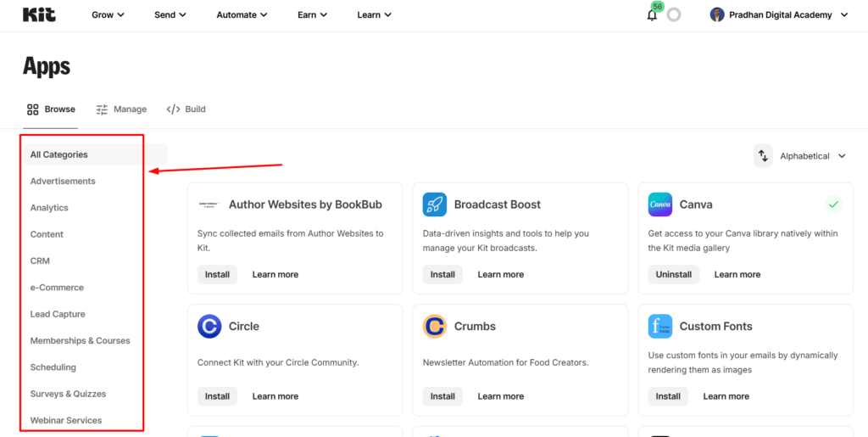
Task: Switch to the Build tab
Action: (186, 109)
